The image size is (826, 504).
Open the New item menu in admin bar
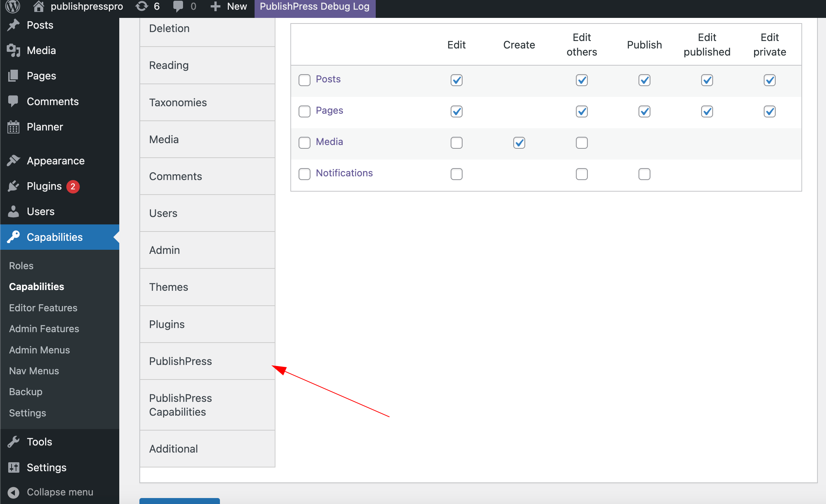[x=228, y=6]
